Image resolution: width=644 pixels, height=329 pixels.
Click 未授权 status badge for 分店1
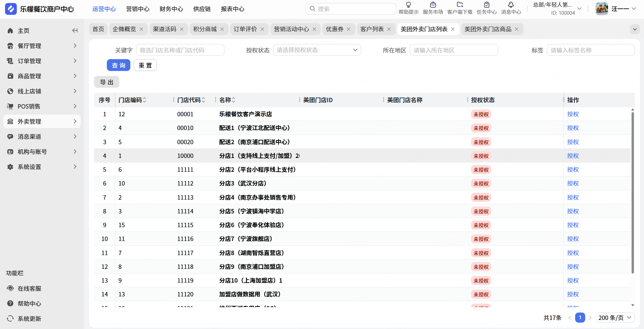click(x=481, y=156)
